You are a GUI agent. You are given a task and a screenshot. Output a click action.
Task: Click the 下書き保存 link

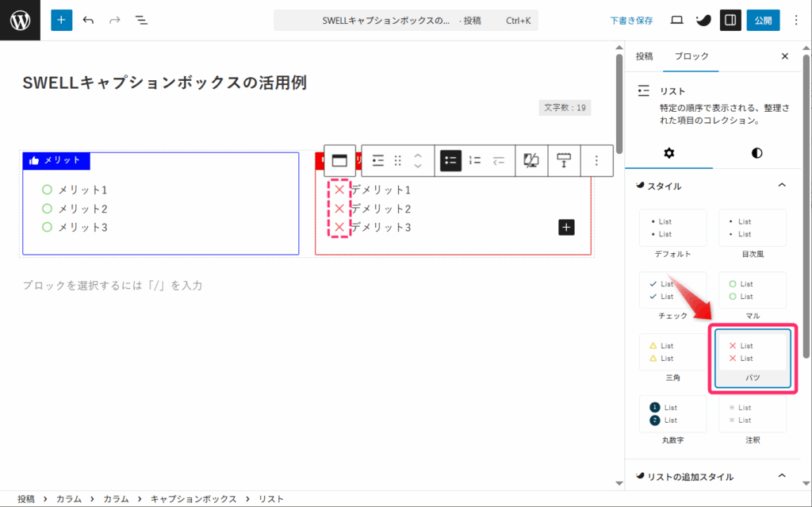[630, 21]
